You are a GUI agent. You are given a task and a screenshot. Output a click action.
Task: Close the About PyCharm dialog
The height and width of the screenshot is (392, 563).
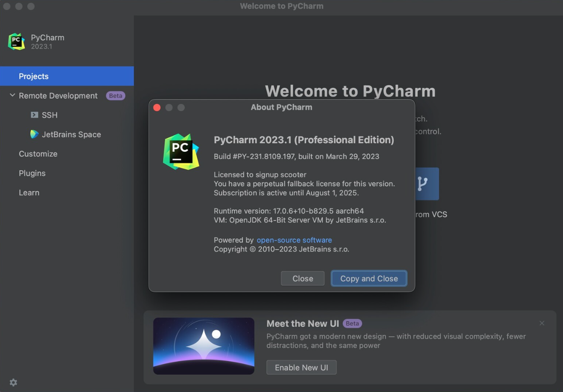click(x=302, y=278)
